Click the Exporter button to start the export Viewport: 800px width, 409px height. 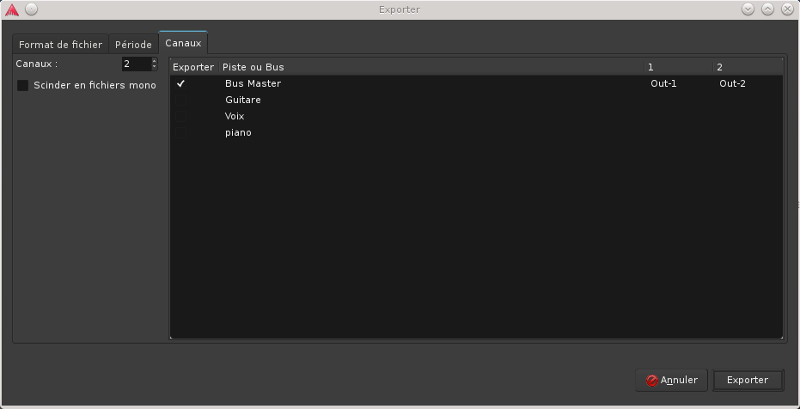tap(747, 380)
